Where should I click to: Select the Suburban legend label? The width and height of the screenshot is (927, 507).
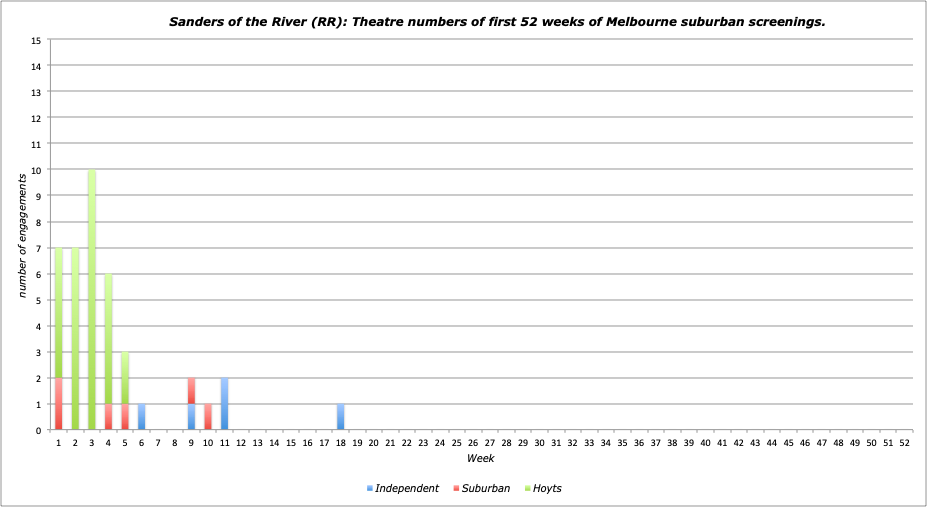coord(487,488)
